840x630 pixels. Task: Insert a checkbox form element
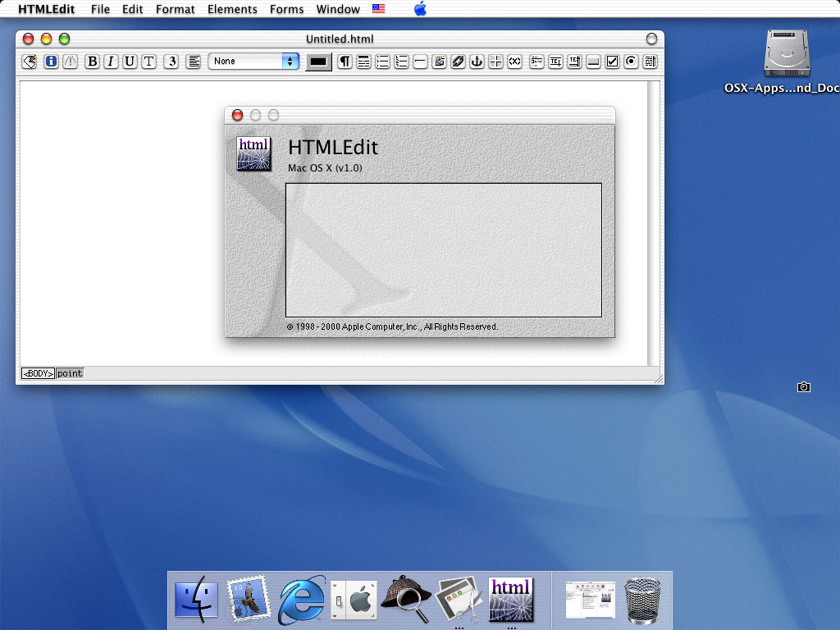[x=612, y=62]
